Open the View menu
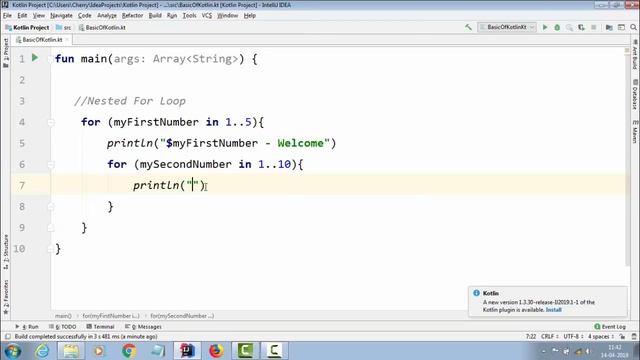The image size is (640, 360). pyautogui.click(x=39, y=16)
